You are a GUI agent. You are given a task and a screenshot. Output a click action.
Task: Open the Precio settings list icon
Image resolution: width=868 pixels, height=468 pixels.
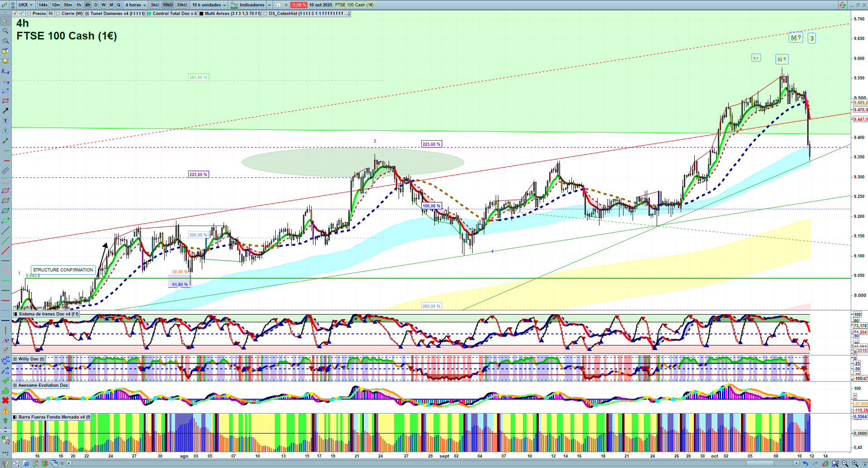51,14
